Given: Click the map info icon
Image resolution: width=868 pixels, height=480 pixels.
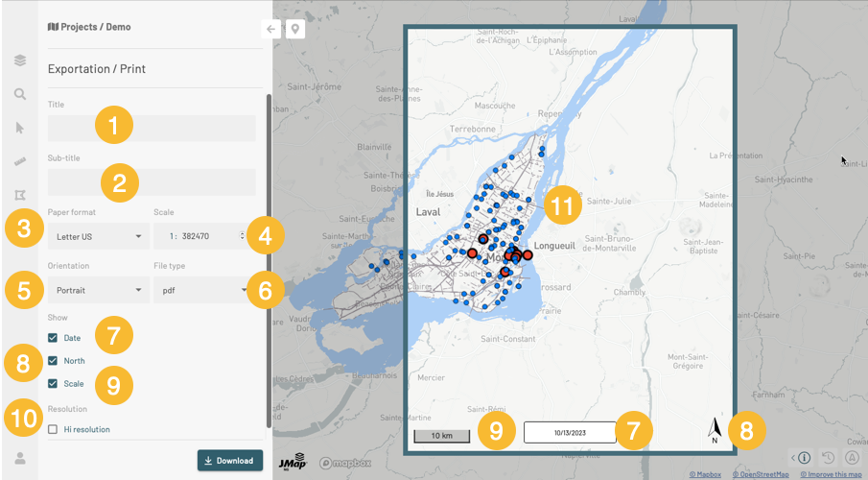Looking at the screenshot, I should click(804, 457).
